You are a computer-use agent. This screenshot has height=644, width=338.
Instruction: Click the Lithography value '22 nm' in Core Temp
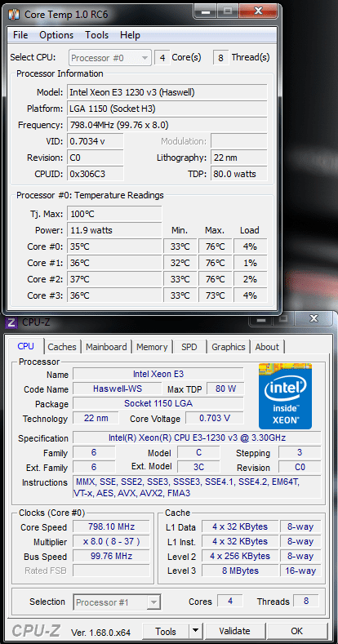click(x=239, y=158)
